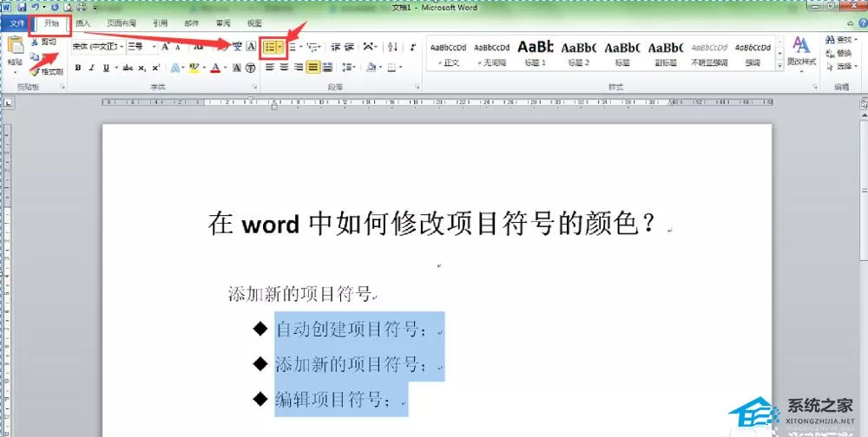Viewport: 868px width, 437px height.
Task: Click the Save icon in quick access toolbar
Action: (x=23, y=7)
